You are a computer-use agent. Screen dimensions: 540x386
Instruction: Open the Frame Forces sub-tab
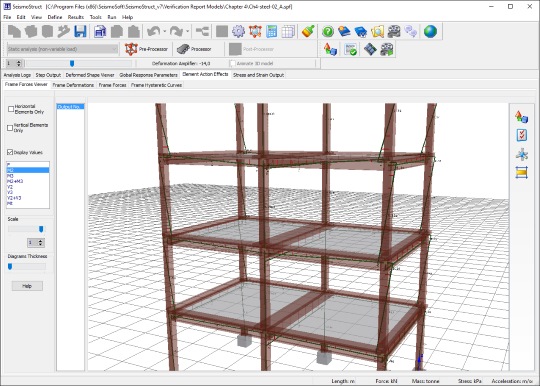[x=113, y=85]
